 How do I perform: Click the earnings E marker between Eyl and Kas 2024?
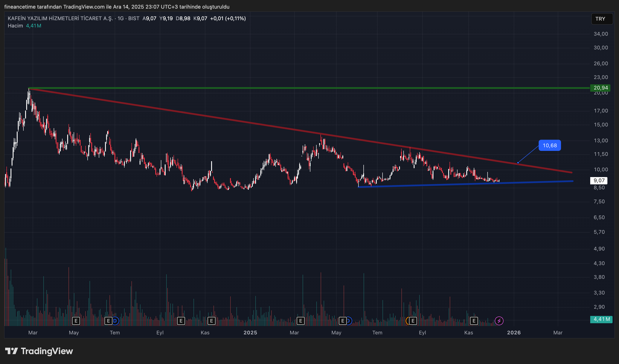coord(181,321)
